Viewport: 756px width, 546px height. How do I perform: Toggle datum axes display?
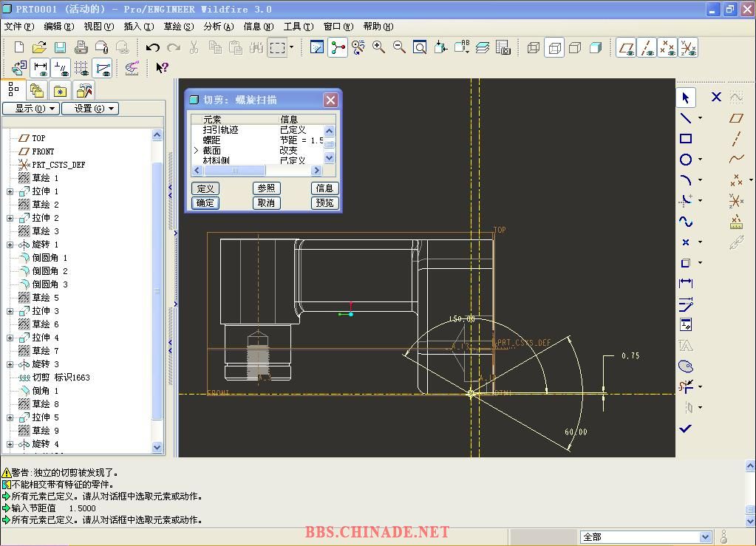point(647,48)
